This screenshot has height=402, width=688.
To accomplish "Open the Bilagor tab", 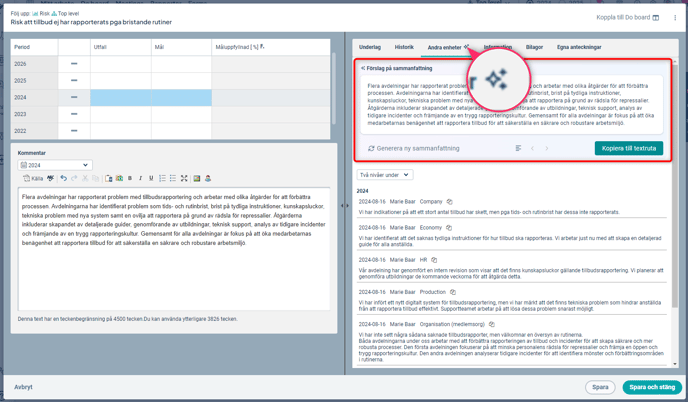I will 534,47.
